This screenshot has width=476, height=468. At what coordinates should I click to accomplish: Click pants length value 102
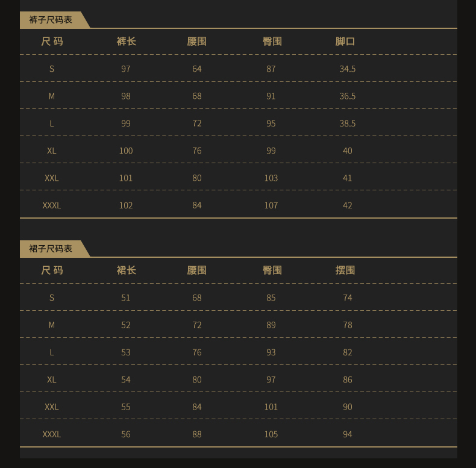[126, 205]
